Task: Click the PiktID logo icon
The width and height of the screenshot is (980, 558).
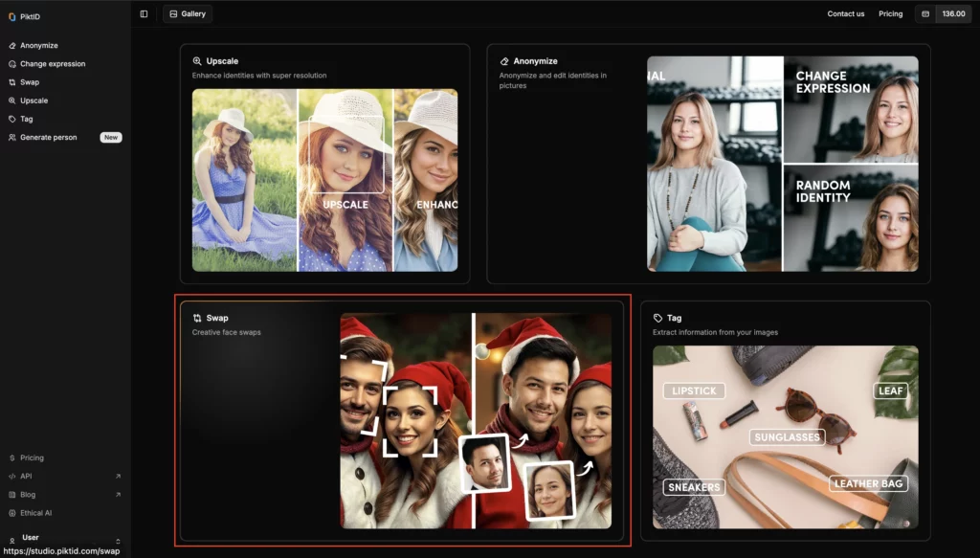Action: pyautogui.click(x=11, y=16)
